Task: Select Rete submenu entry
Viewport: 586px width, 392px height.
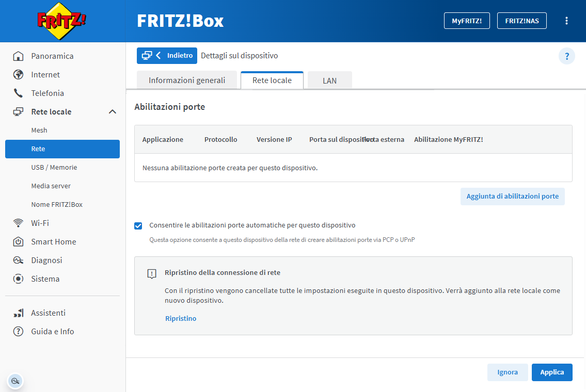Action: (x=62, y=149)
